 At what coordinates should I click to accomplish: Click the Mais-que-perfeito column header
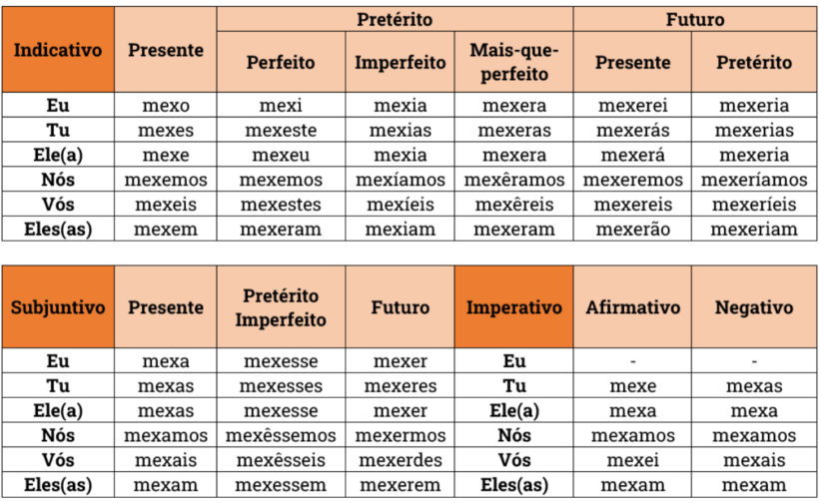514,62
